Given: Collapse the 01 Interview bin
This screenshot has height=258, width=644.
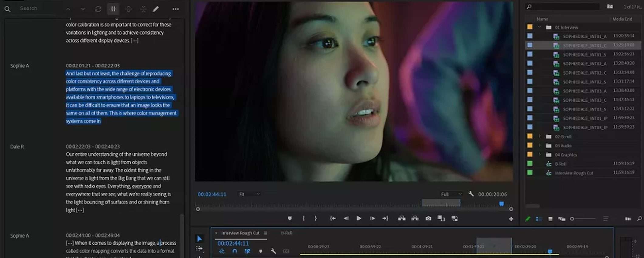Looking at the screenshot, I should click(x=540, y=27).
